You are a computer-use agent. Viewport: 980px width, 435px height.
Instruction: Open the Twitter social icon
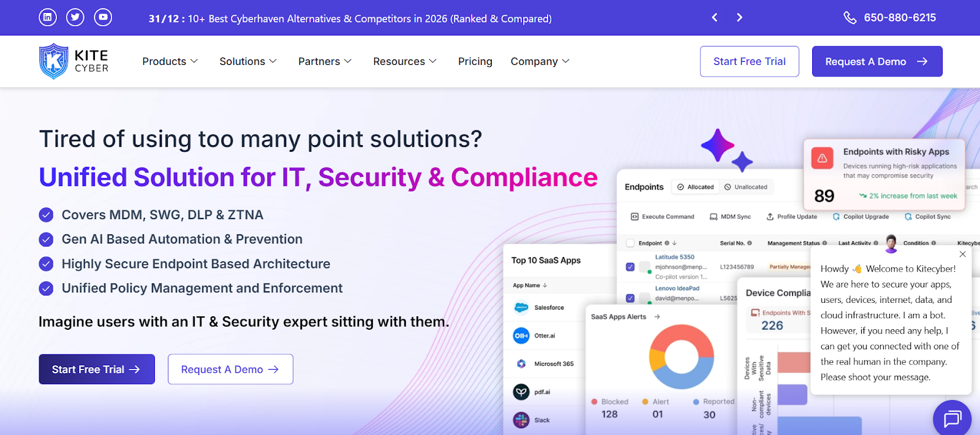point(75,17)
